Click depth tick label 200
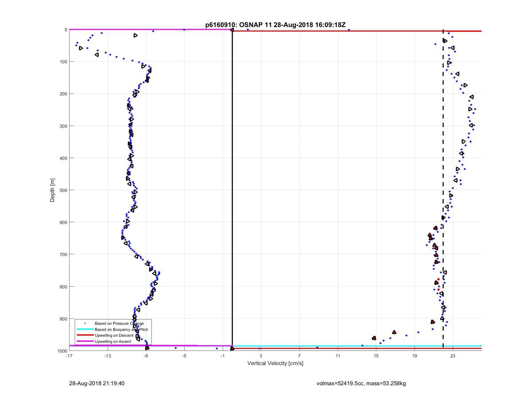532x394 pixels. click(x=63, y=94)
